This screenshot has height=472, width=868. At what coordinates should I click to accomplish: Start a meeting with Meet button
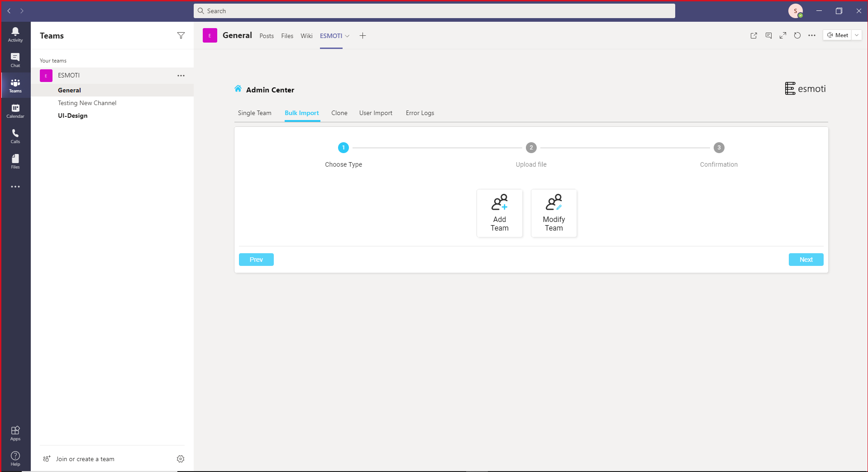point(837,35)
